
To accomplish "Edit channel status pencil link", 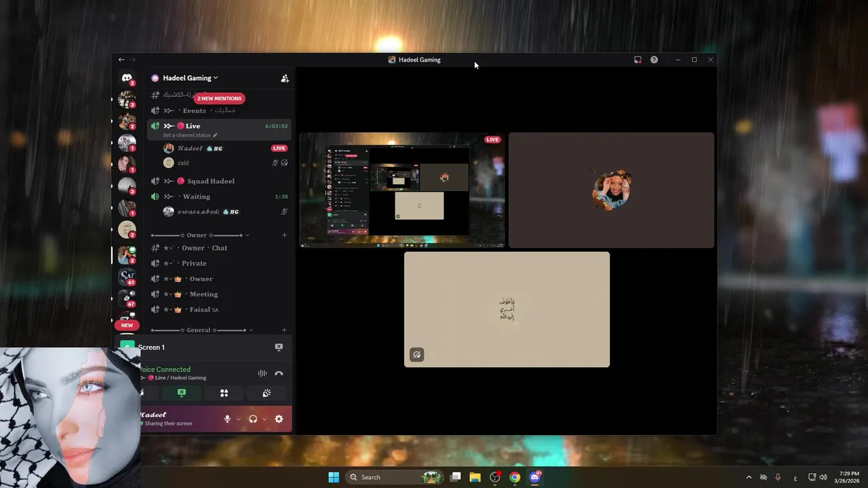I will pos(191,135).
